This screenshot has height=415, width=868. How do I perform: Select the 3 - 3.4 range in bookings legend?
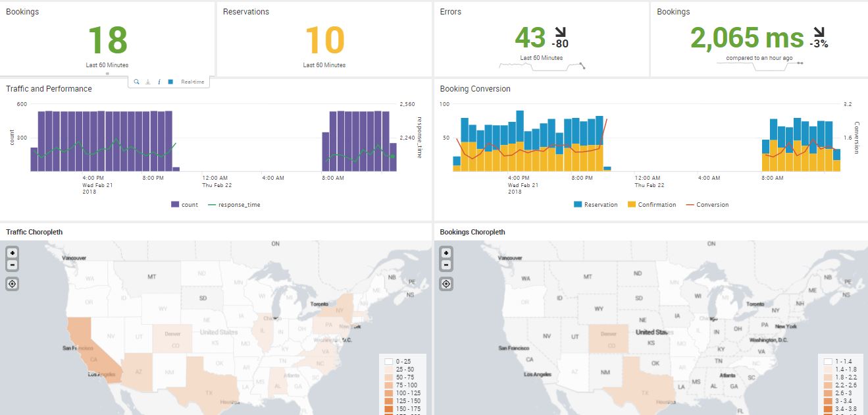click(x=838, y=401)
